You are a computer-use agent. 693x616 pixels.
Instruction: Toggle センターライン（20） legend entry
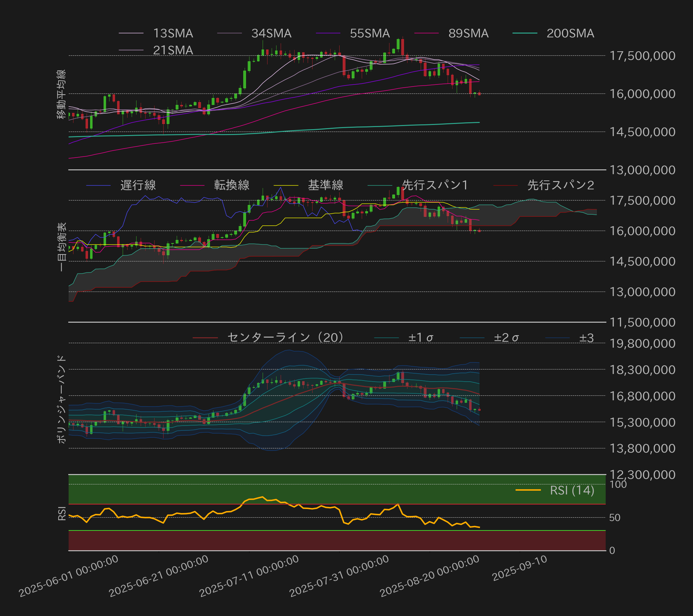tap(286, 337)
